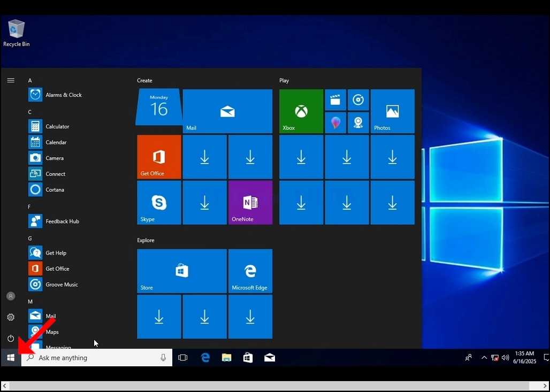Screen dimensions: 550x392
Task: Open Task View from the taskbar
Action: point(183,358)
